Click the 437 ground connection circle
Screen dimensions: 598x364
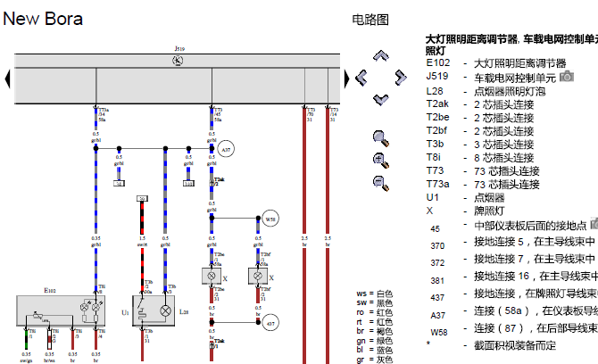tap(270, 323)
